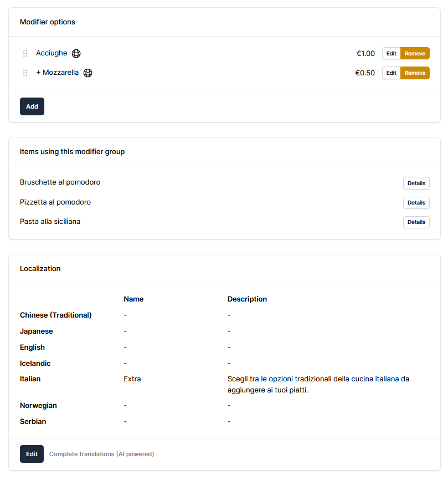Remove the Acciughe modifier option

click(415, 54)
